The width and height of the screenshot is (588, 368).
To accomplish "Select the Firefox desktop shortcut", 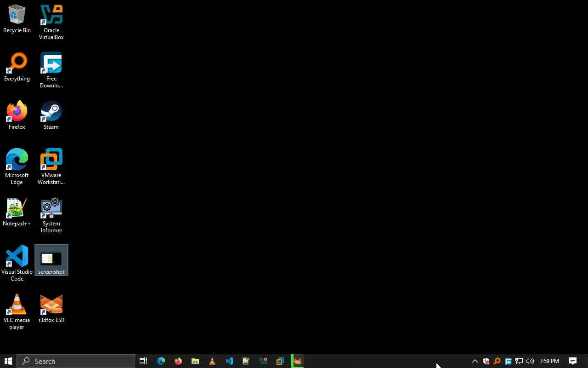I will pos(17,115).
